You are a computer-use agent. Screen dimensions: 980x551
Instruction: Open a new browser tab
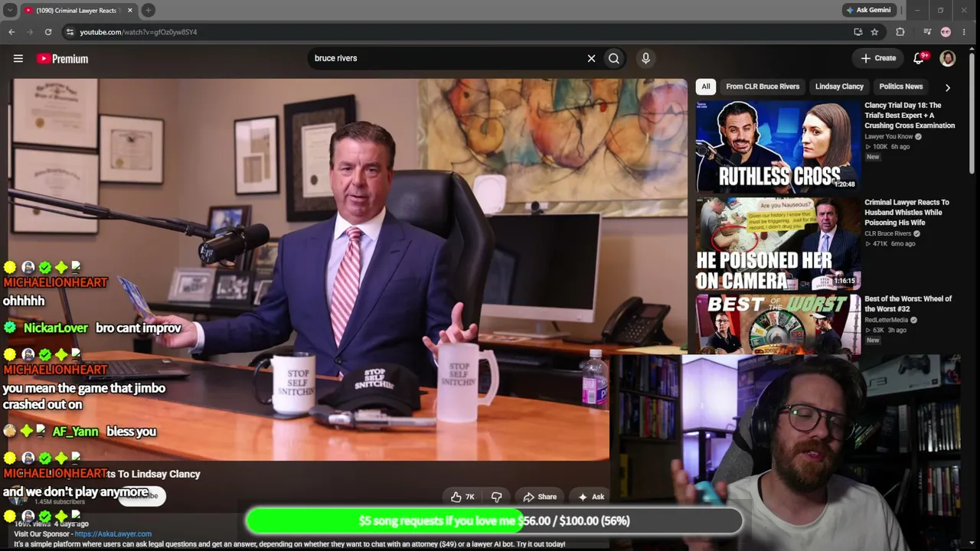pyautogui.click(x=148, y=10)
